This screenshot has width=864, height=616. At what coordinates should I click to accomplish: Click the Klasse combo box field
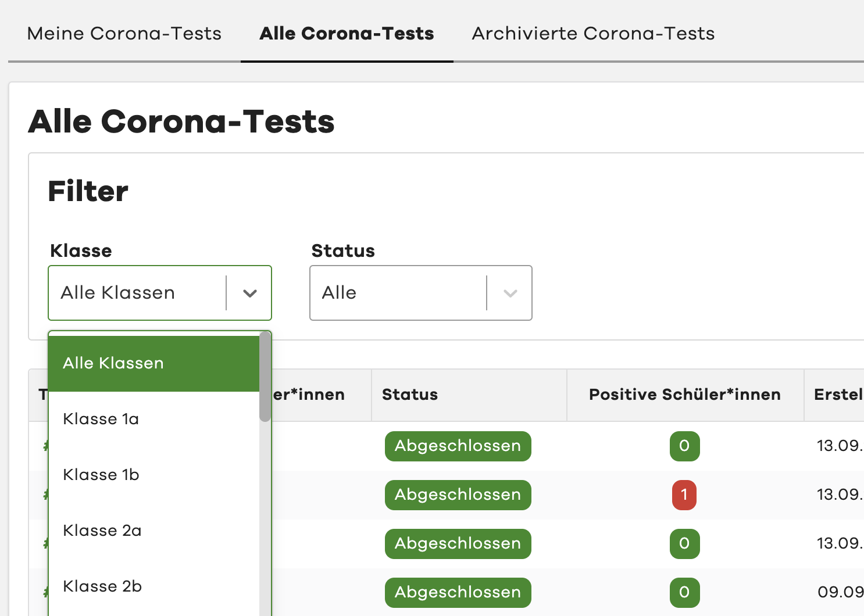[x=137, y=293]
